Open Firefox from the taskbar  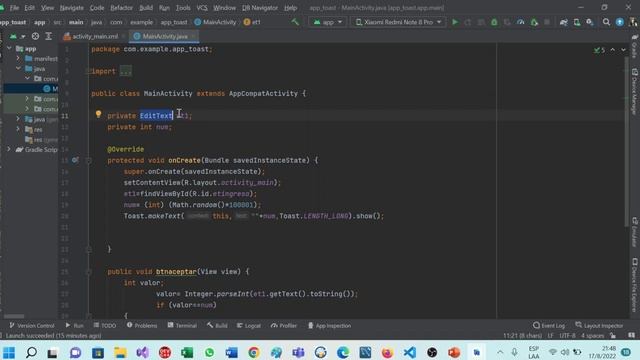tap(387, 352)
